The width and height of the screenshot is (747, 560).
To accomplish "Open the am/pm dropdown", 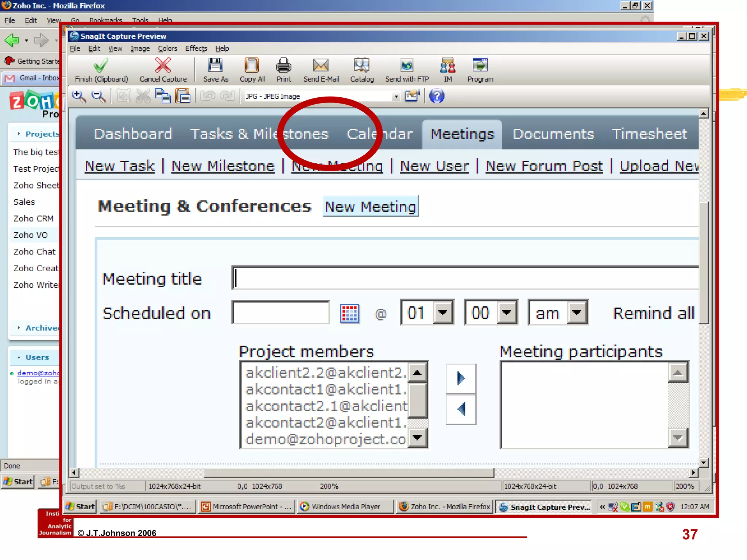I will [x=577, y=312].
